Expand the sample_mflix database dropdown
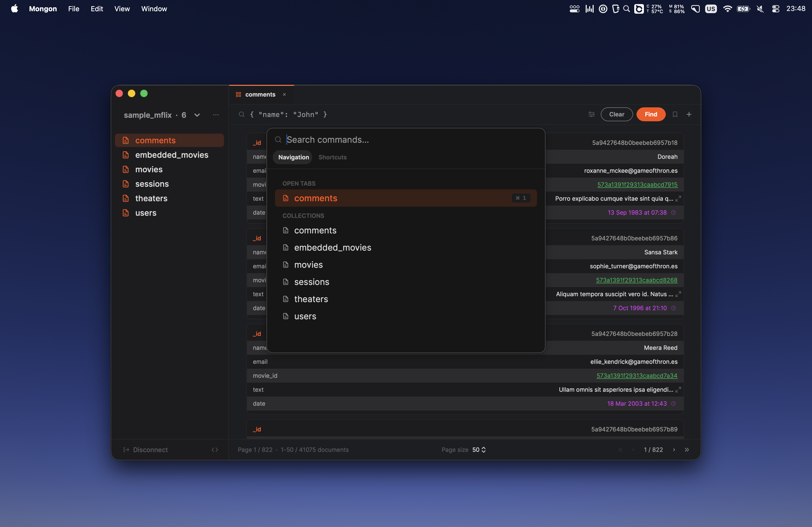The width and height of the screenshot is (812, 527). [x=197, y=115]
